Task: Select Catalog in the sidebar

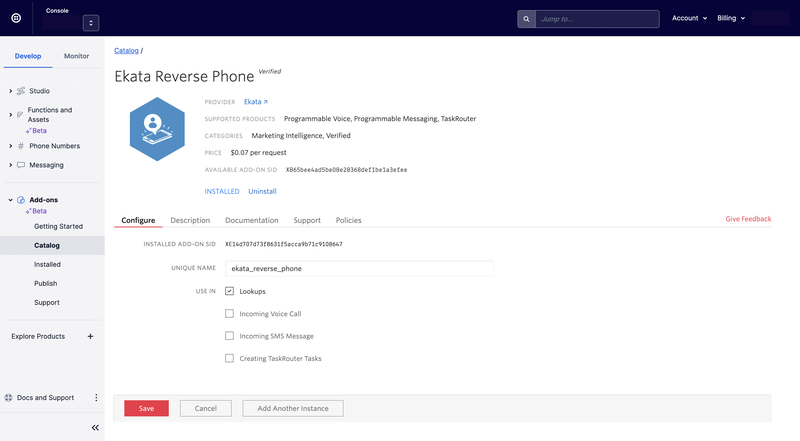Action: 52,246
